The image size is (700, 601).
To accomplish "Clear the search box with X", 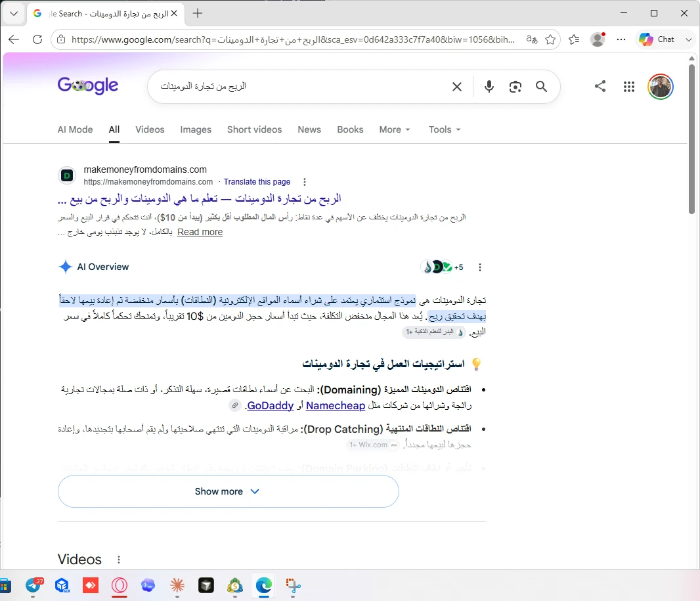I will 456,87.
